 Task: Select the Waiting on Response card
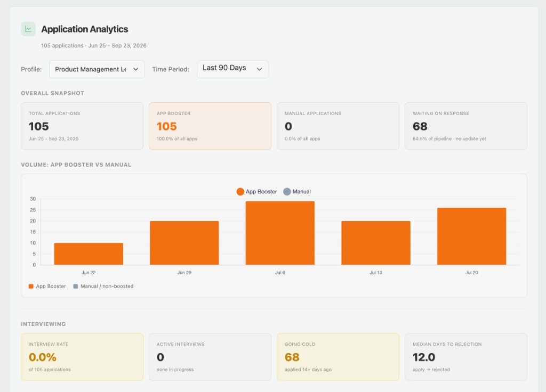coord(466,126)
